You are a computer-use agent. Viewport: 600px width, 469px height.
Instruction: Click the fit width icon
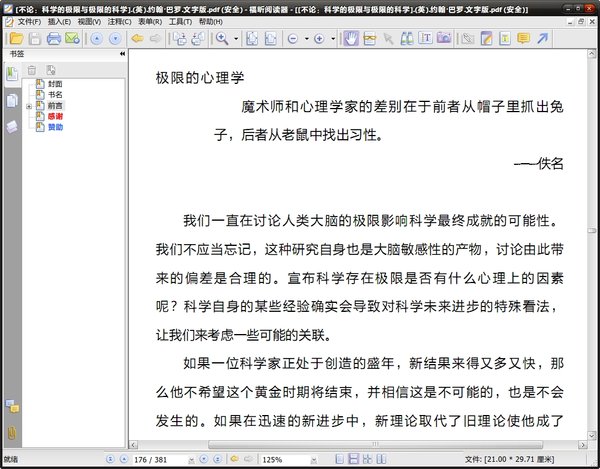[271, 39]
